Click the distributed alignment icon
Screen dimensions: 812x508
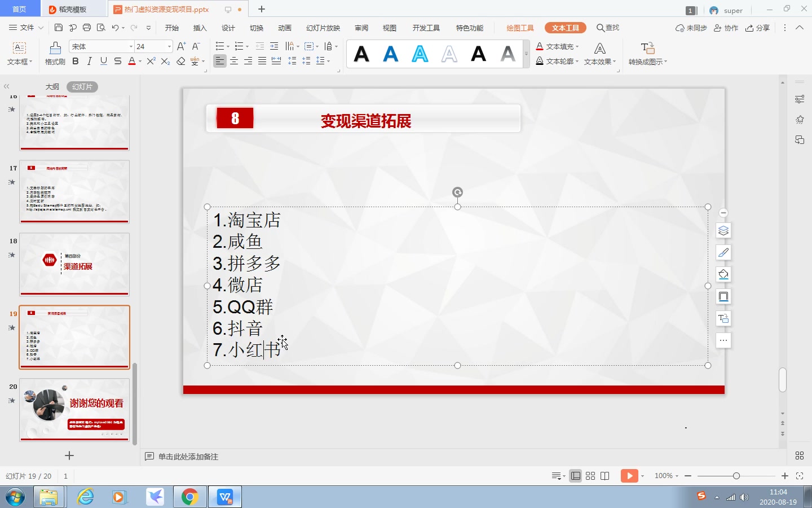click(276, 61)
